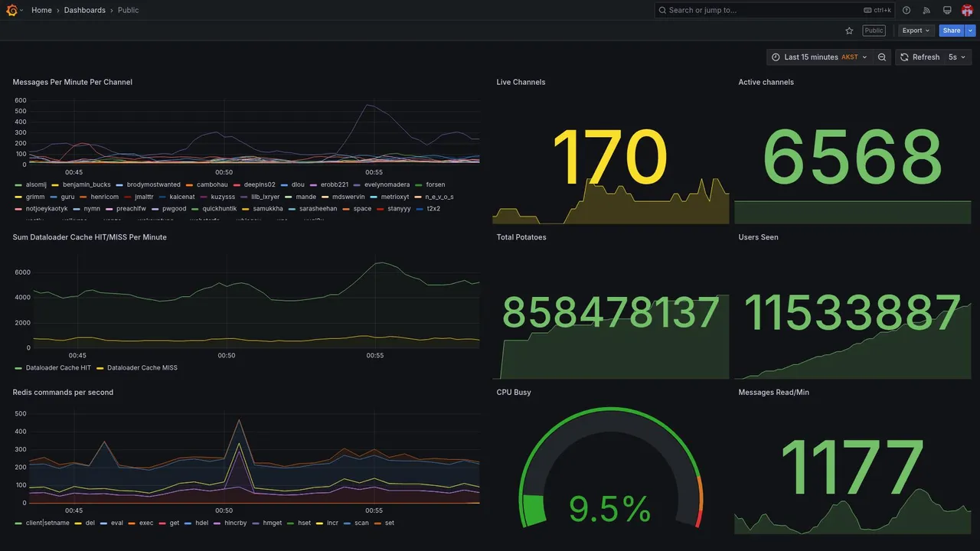The width and height of the screenshot is (980, 551).
Task: Click the kiosk mode monitor icon
Action: click(x=947, y=10)
